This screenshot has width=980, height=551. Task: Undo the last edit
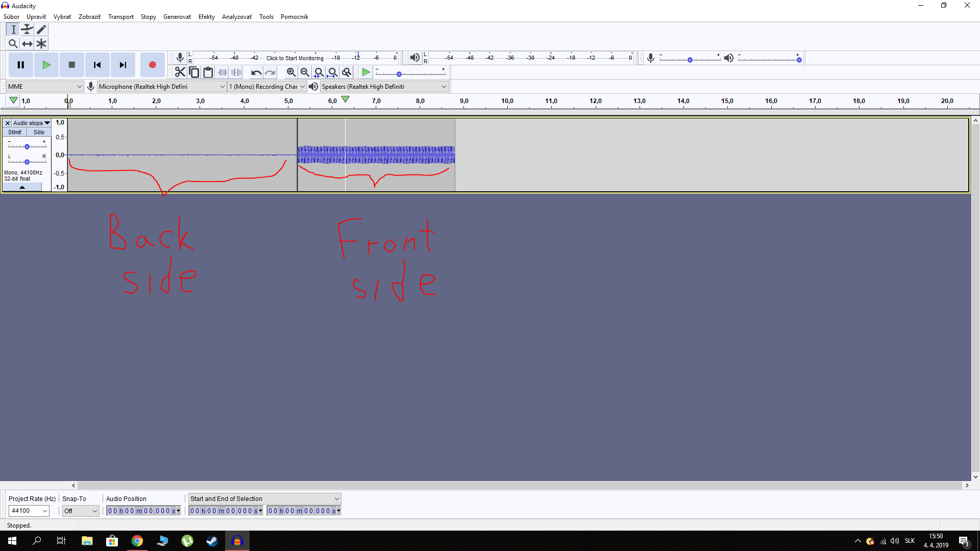click(x=257, y=72)
